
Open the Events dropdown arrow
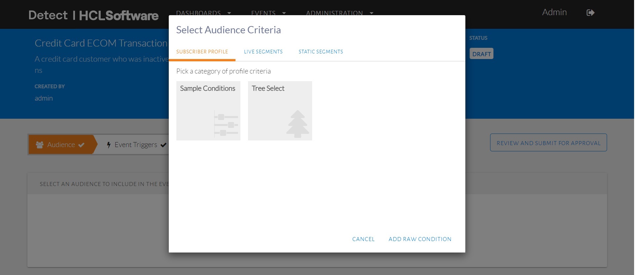[x=284, y=13]
